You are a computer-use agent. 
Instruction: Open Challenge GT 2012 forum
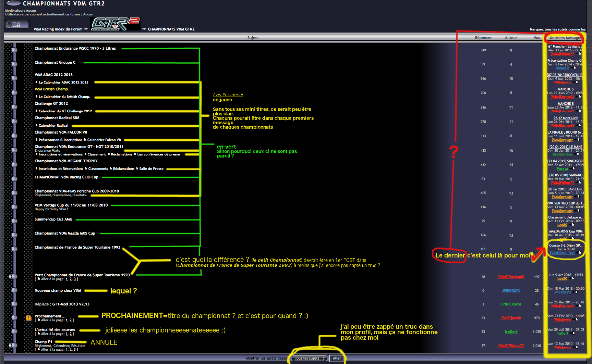(51, 103)
